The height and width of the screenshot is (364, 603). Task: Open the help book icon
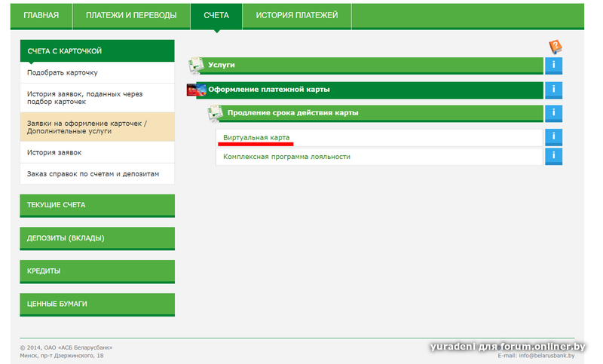556,47
